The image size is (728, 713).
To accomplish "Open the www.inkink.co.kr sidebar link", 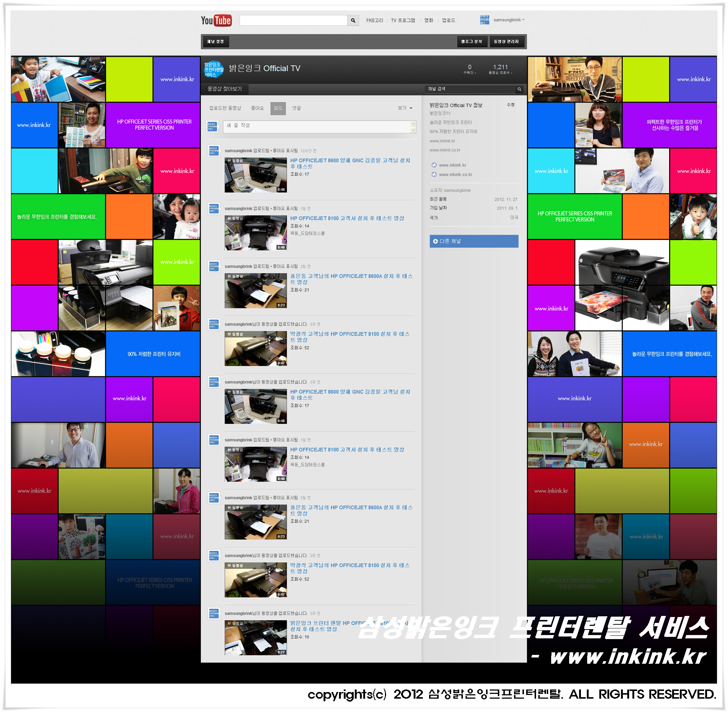I will click(455, 175).
